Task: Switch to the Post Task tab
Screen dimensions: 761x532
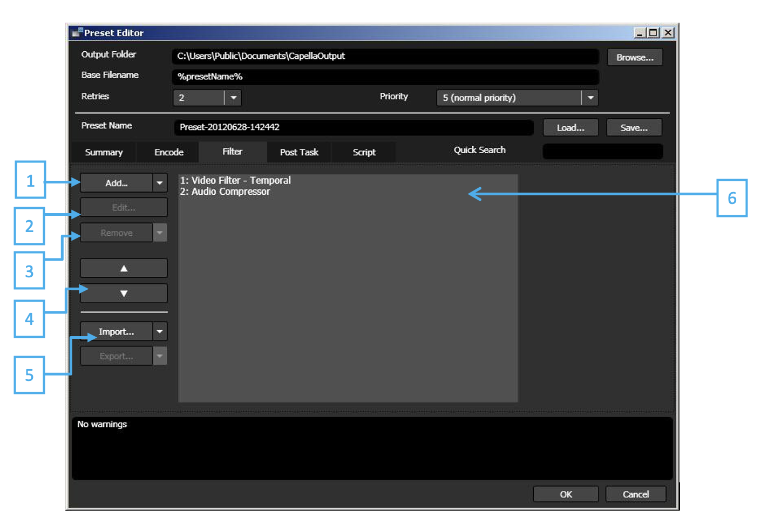Action: [x=298, y=152]
